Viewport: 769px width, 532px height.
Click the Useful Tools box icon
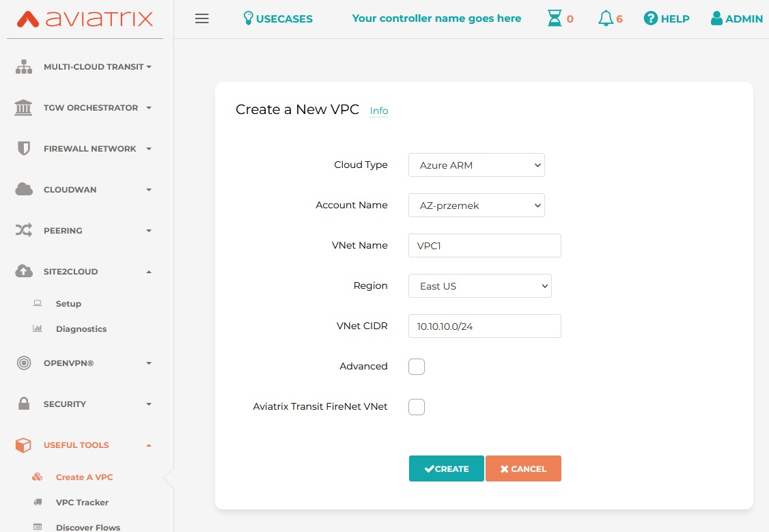23,445
